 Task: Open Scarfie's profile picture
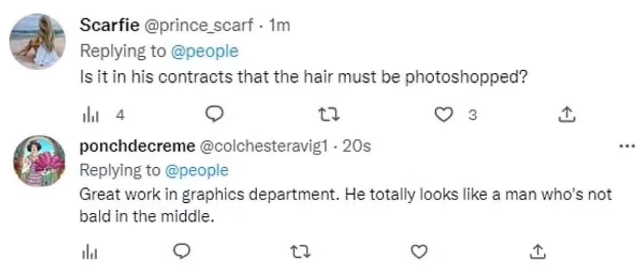pos(38,42)
